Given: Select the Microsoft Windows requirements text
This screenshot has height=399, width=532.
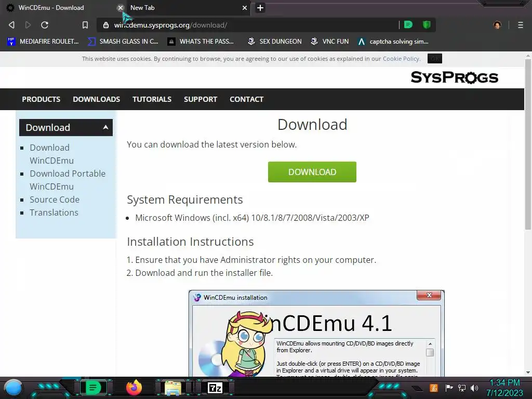Looking at the screenshot, I should (x=252, y=218).
